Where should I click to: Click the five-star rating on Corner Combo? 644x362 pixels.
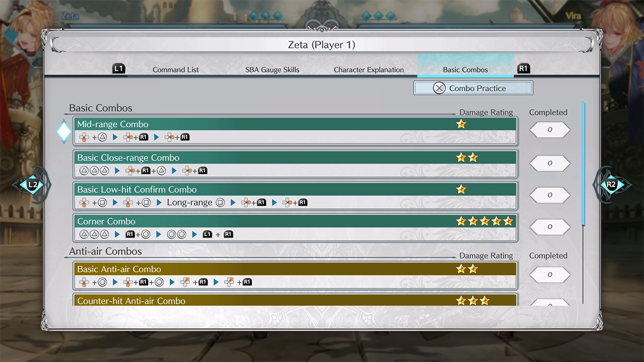coord(484,221)
